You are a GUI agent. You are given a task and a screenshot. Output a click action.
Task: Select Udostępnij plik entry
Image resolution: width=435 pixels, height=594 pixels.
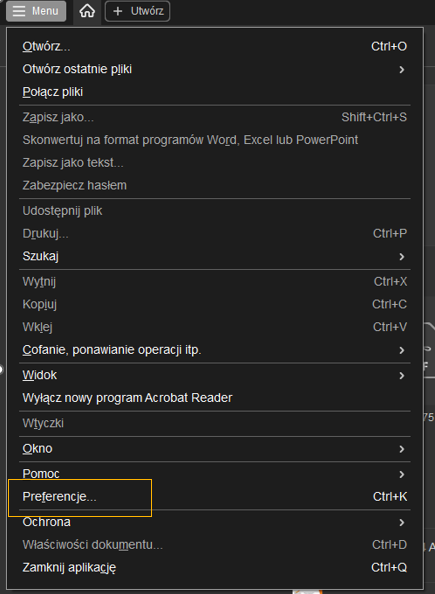coord(215,211)
